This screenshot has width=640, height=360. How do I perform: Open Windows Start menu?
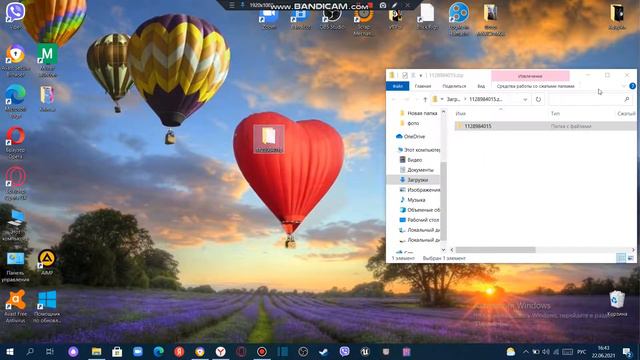(x=10, y=351)
